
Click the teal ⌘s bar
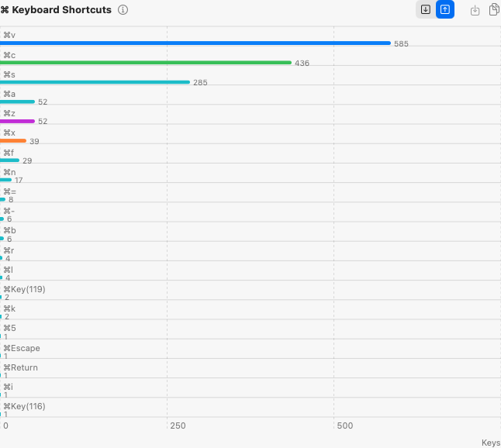pos(95,81)
